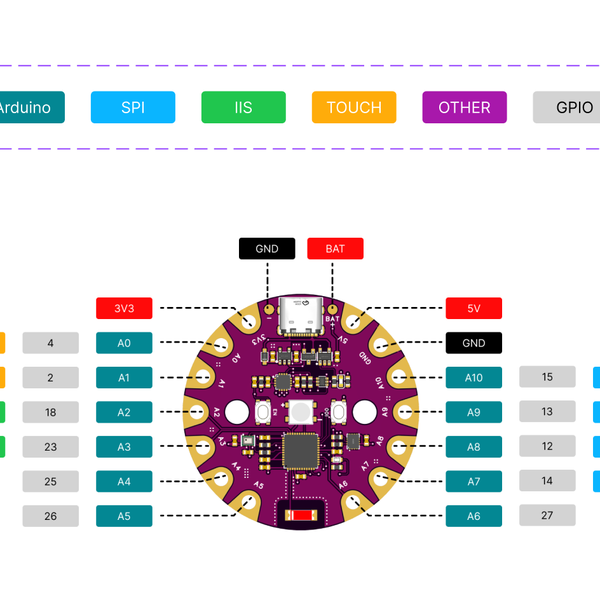Click the A1 pin label
Image resolution: width=600 pixels, height=600 pixels.
(x=124, y=378)
